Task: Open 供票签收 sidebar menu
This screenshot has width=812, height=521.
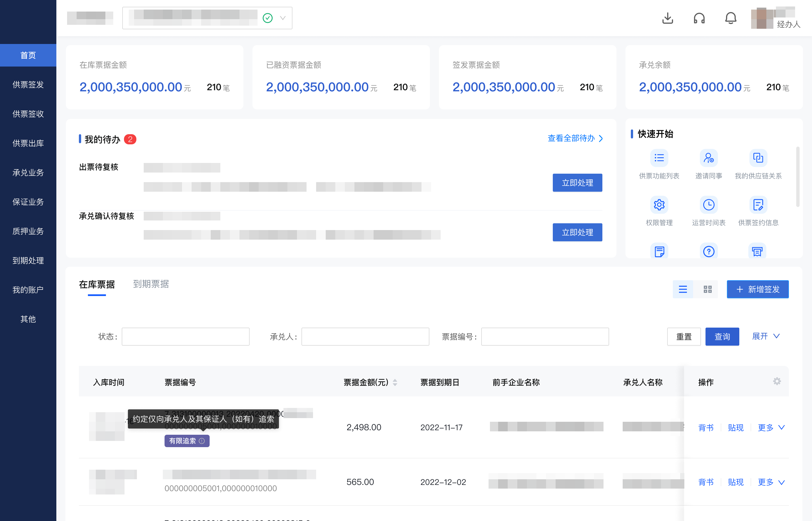Action: (28, 114)
